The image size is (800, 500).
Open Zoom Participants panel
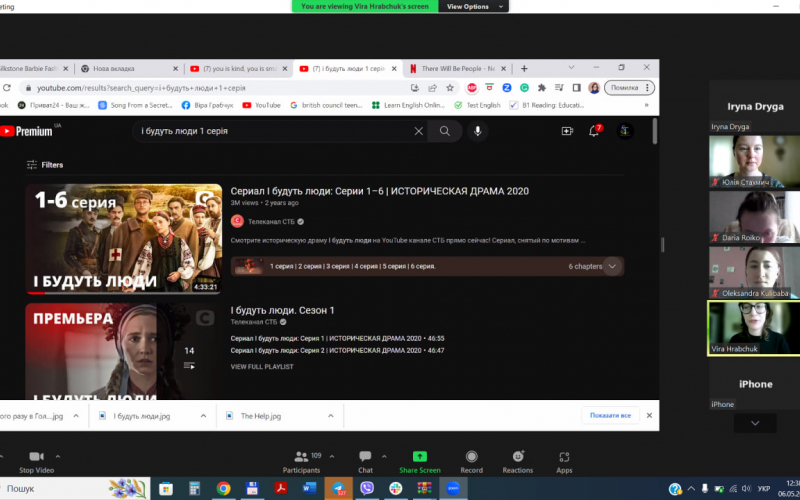(302, 462)
